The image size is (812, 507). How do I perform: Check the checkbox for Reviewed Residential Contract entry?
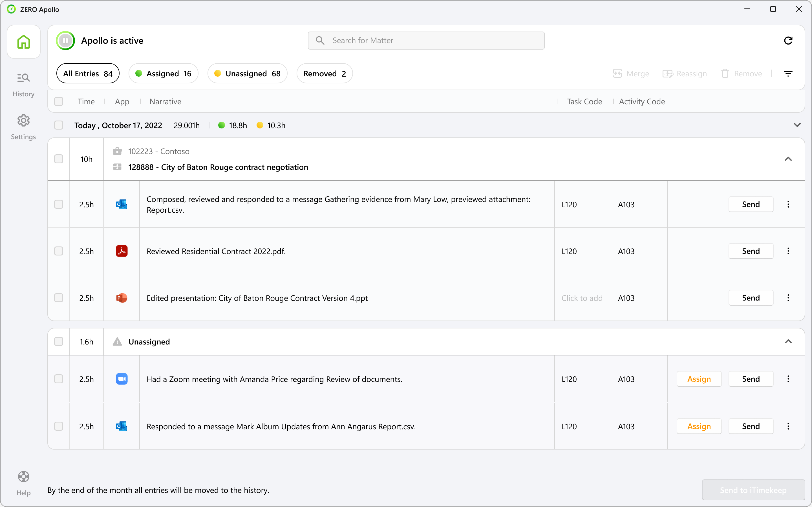pyautogui.click(x=59, y=251)
